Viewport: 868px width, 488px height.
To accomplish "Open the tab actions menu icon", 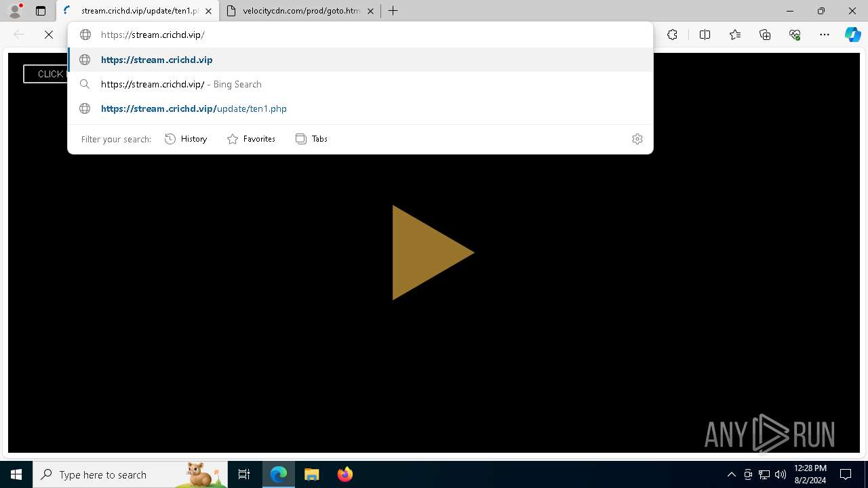I will (x=41, y=11).
